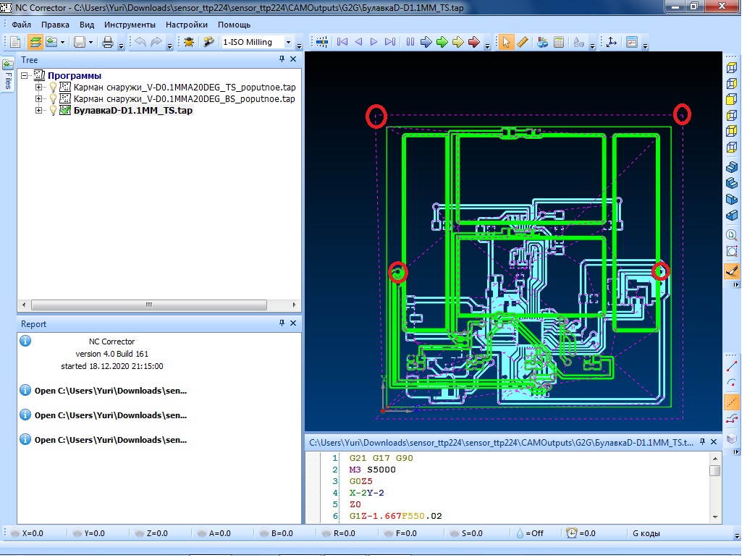Open the vertical Files side tab
The width and height of the screenshot is (747, 560).
tap(8, 75)
